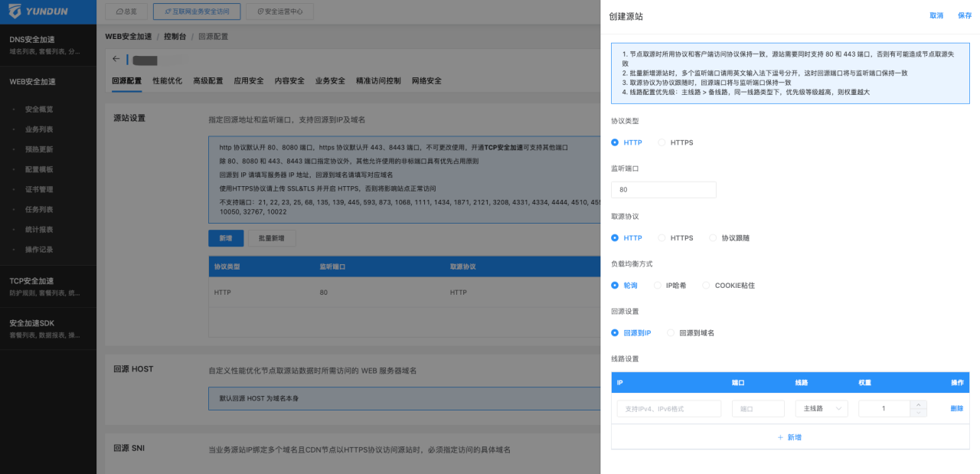Select HTTP under 取源协议

pos(627,238)
